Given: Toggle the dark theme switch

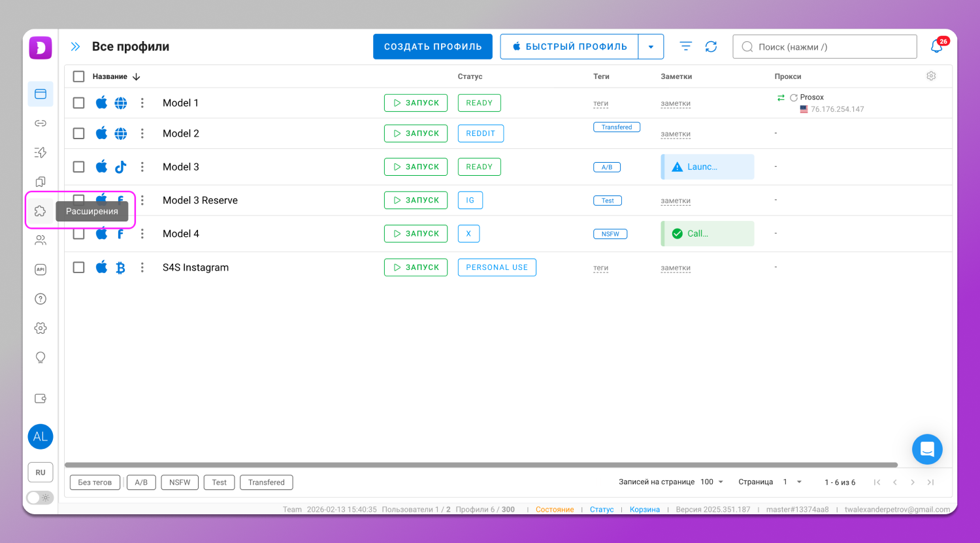Looking at the screenshot, I should coord(40,498).
